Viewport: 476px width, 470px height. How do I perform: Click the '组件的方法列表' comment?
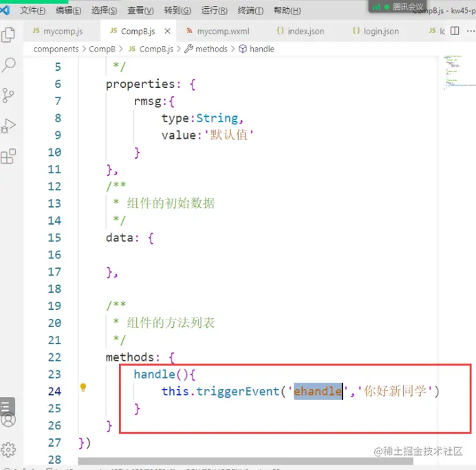[171, 323]
